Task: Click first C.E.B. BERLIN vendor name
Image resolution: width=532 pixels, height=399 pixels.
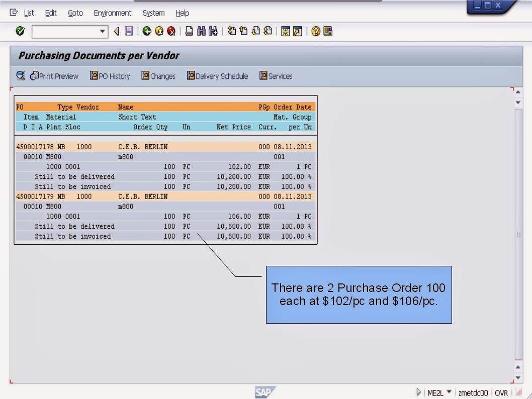Action: click(143, 147)
